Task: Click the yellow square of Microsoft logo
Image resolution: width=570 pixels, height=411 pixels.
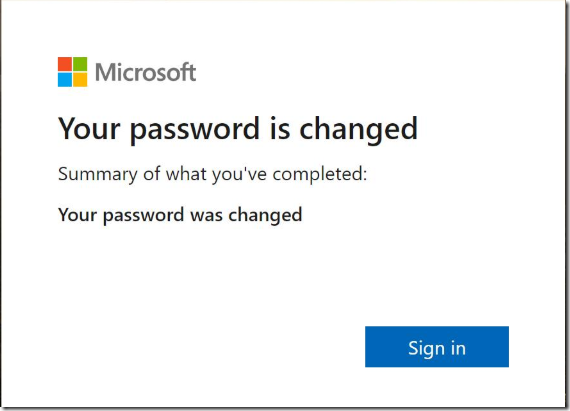Action: tap(80, 80)
